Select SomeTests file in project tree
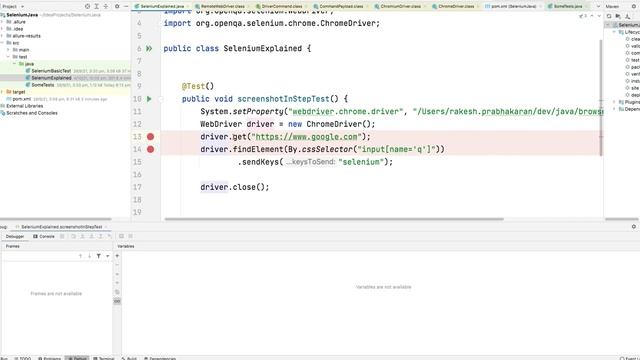This screenshot has width=640, height=360. (x=42, y=85)
